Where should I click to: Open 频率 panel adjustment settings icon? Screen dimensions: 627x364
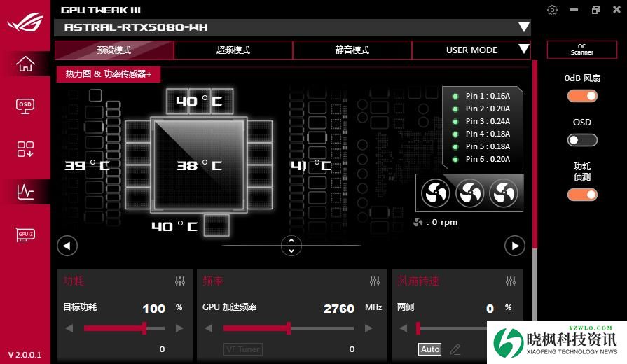pos(374,281)
